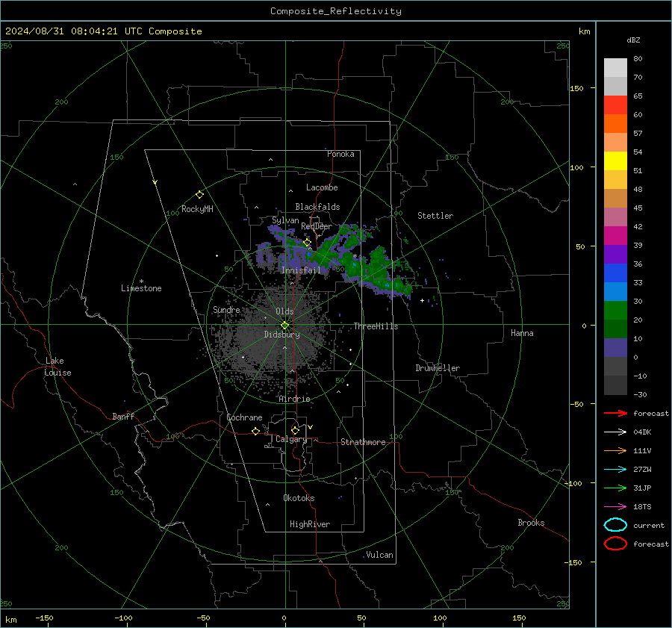Click the yellow diamond marker below Cochrane
Image resolution: width=672 pixels, height=628 pixels.
click(x=256, y=432)
